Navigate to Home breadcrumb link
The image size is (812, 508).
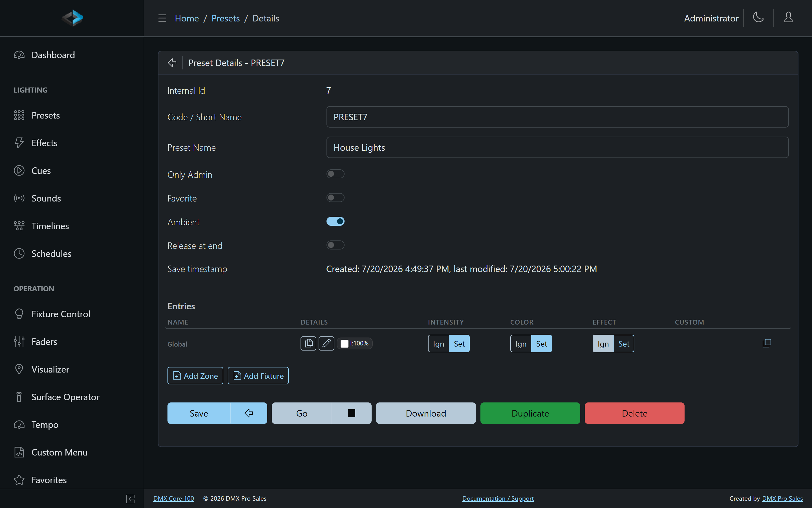pos(187,18)
